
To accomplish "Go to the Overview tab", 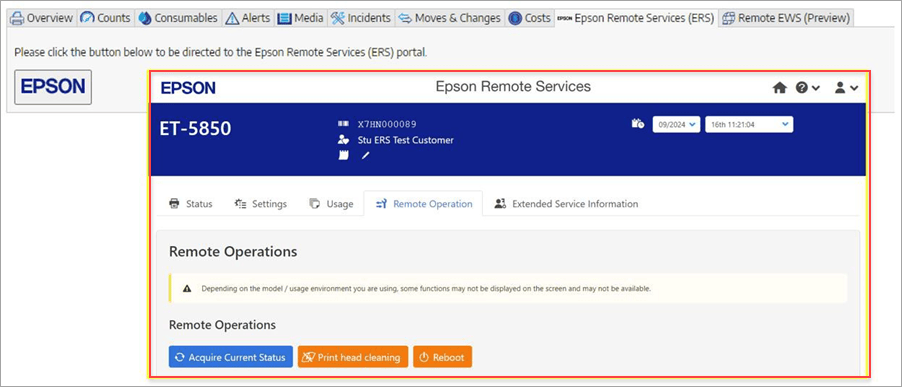I will (42, 18).
